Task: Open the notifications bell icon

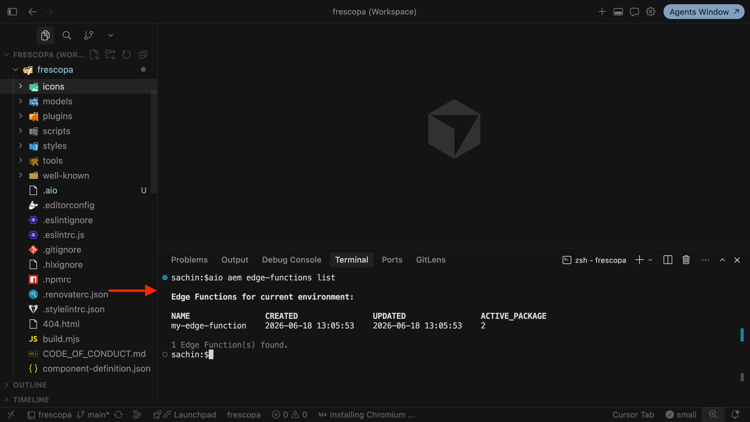Action: (735, 414)
